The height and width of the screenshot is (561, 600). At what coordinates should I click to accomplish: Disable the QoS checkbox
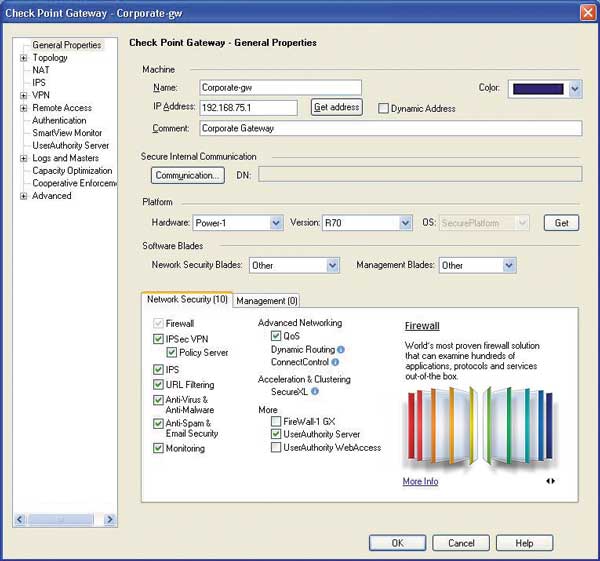pyautogui.click(x=276, y=336)
